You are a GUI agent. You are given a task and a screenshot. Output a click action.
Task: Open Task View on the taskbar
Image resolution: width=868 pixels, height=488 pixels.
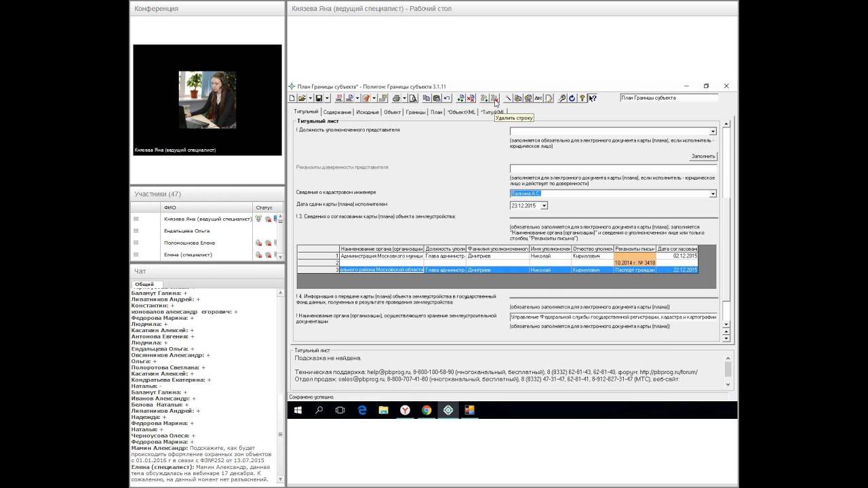[x=340, y=410]
